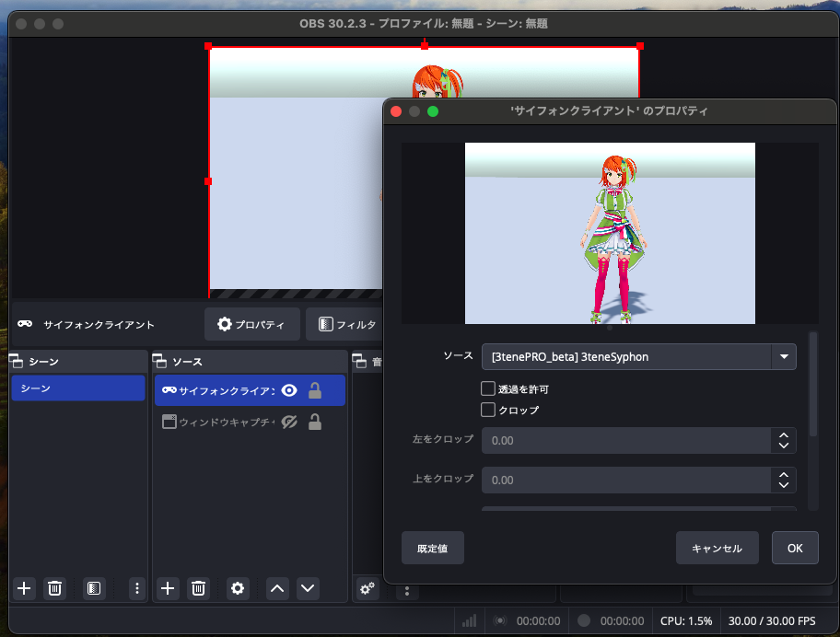Click 上をクロップ input field
This screenshot has width=840, height=637.
pyautogui.click(x=625, y=481)
